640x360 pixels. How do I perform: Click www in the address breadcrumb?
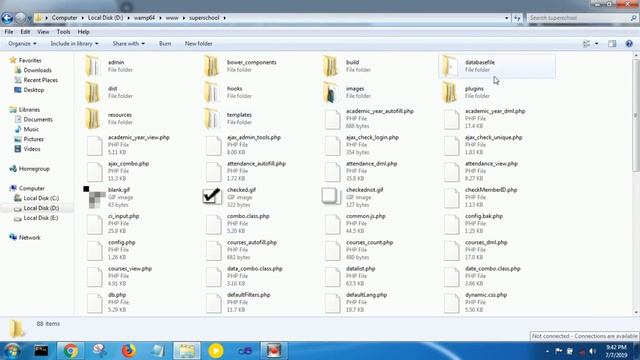pyautogui.click(x=172, y=18)
